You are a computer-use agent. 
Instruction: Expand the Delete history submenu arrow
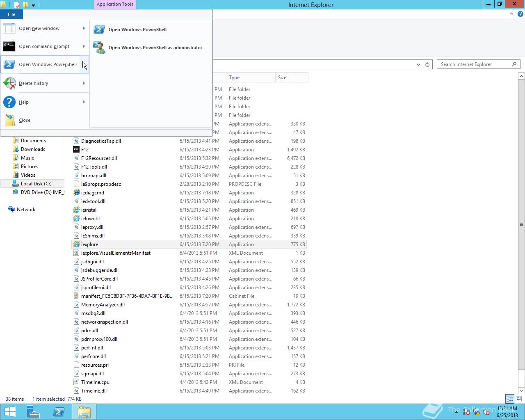pos(84,83)
